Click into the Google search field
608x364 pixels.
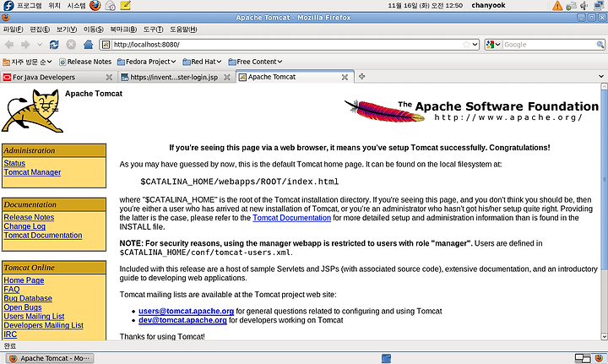point(549,45)
